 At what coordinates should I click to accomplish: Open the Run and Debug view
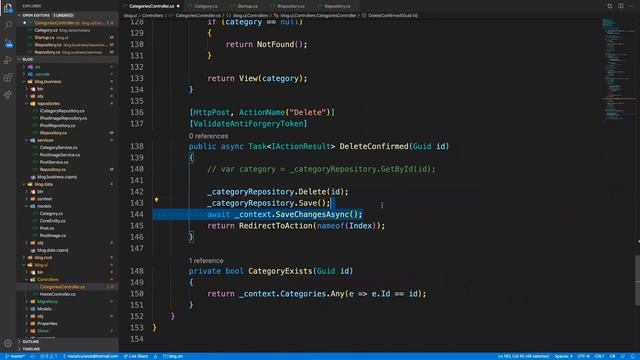coord(8,60)
